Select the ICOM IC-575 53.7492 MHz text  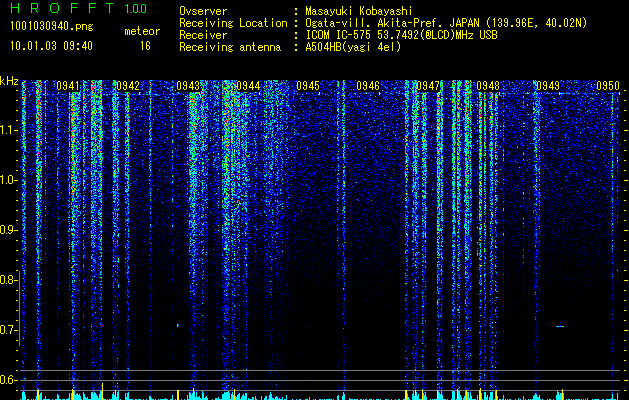[x=401, y=35]
